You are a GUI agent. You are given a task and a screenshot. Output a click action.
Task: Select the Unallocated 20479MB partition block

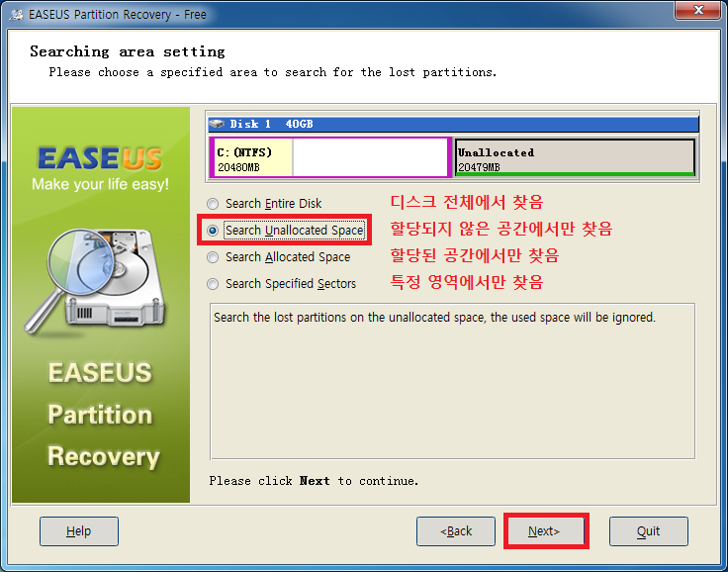tap(575, 157)
